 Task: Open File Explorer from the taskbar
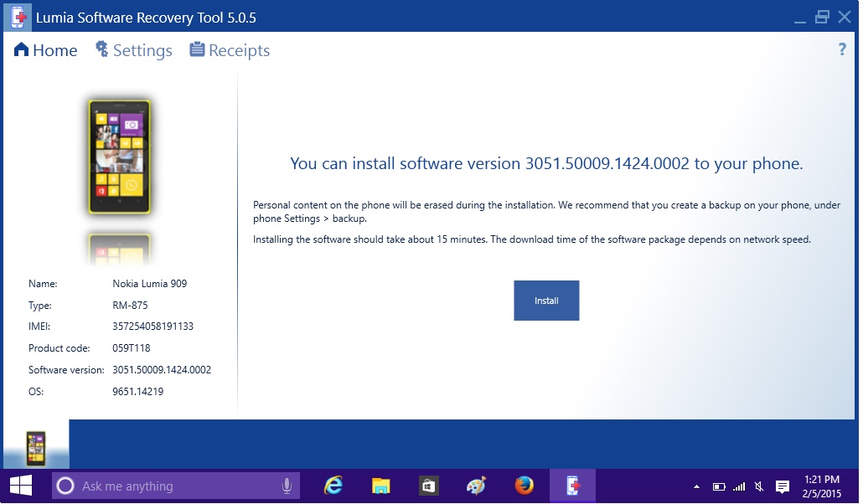(x=381, y=486)
